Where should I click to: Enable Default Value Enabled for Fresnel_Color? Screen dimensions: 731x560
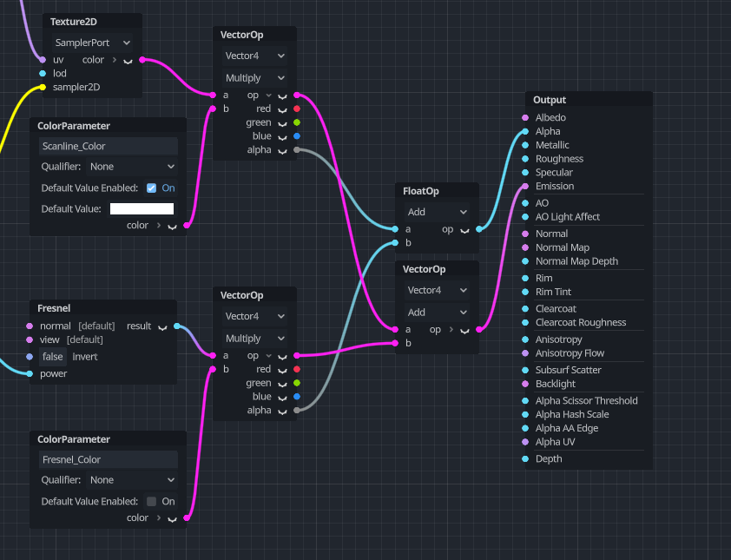tap(151, 502)
